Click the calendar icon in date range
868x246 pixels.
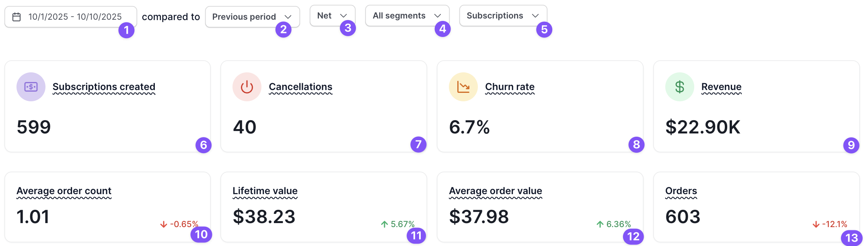(x=16, y=17)
